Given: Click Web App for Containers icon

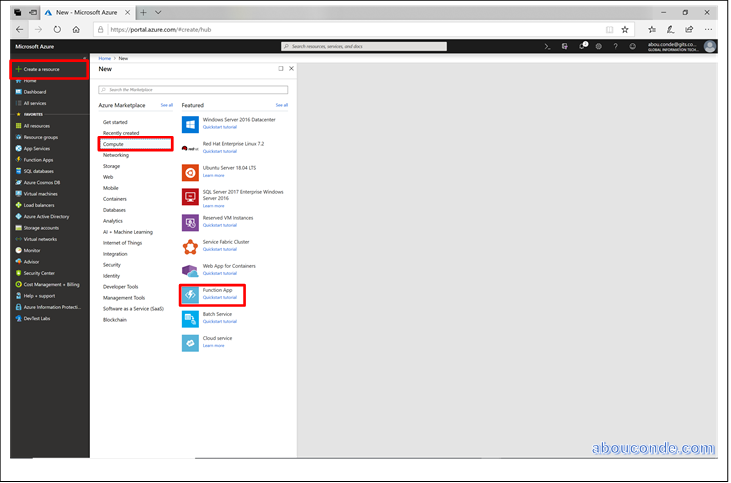Looking at the screenshot, I should 190,271.
